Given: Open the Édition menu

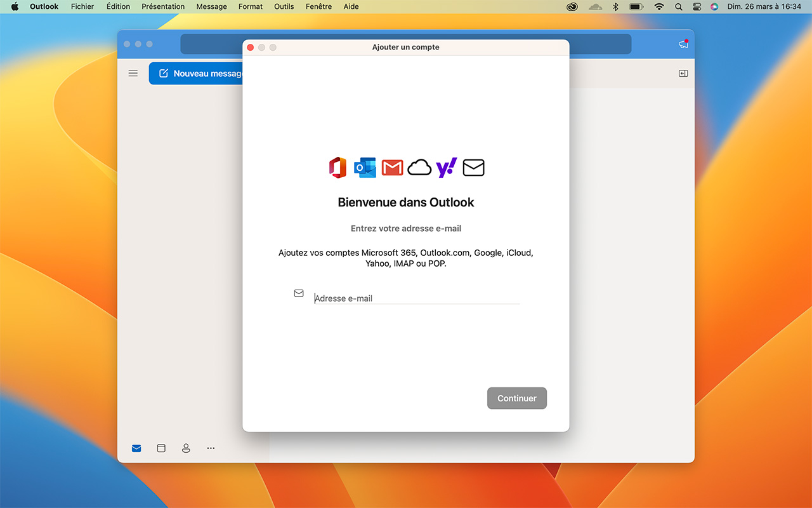Looking at the screenshot, I should [118, 6].
